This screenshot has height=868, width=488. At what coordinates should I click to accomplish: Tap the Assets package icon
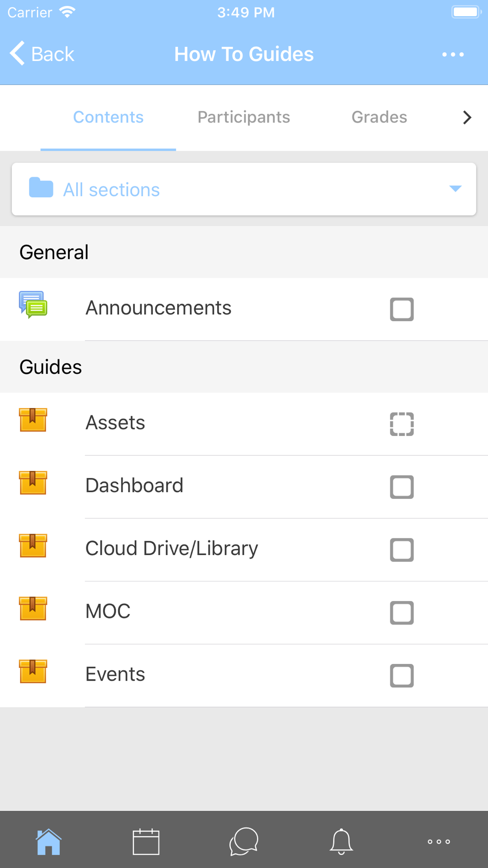33,420
